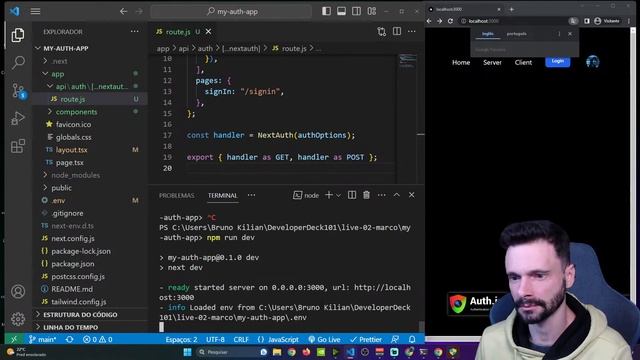The width and height of the screenshot is (640, 360).
Task: Go back in editor navigation history
Action: pos(123,11)
